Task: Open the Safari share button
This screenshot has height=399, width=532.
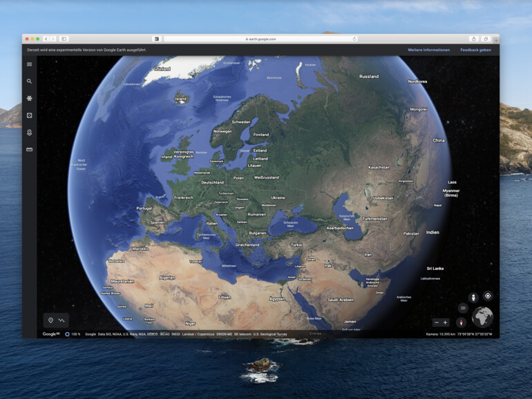Action: tap(474, 39)
